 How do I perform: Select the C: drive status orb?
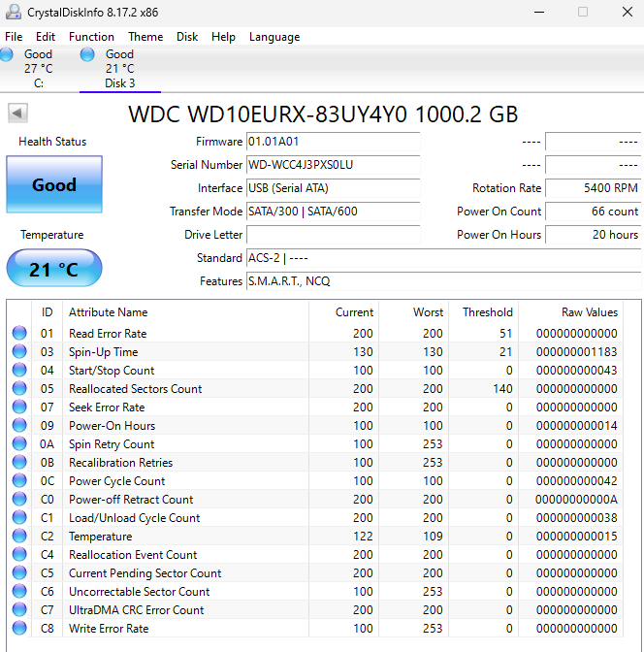coord(7,54)
